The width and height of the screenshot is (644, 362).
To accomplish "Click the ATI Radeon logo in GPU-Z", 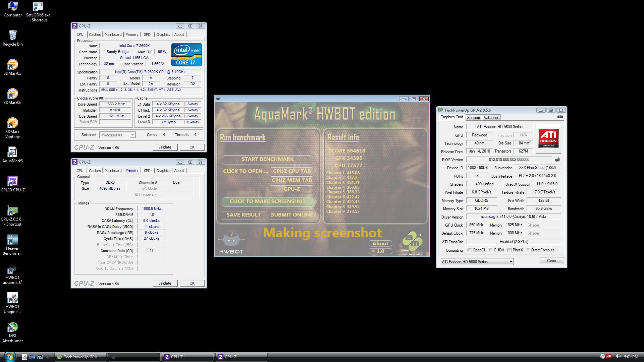I will [x=548, y=138].
